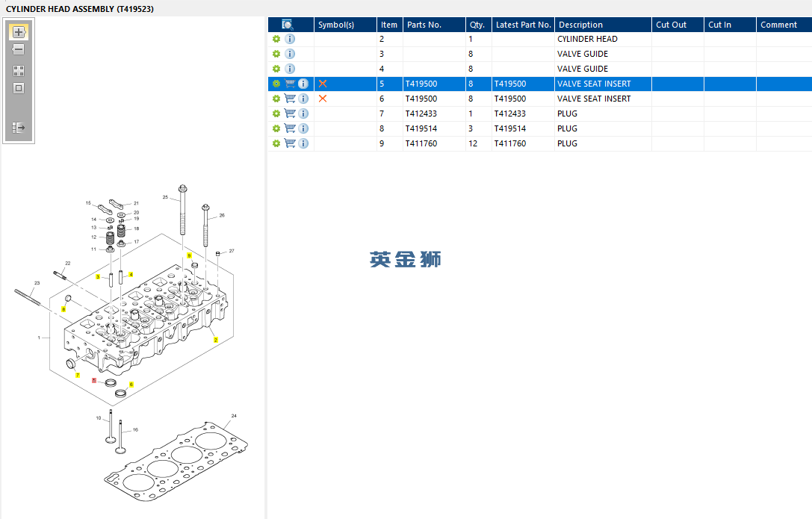
Task: Click the Comment column header
Action: pyautogui.click(x=784, y=25)
